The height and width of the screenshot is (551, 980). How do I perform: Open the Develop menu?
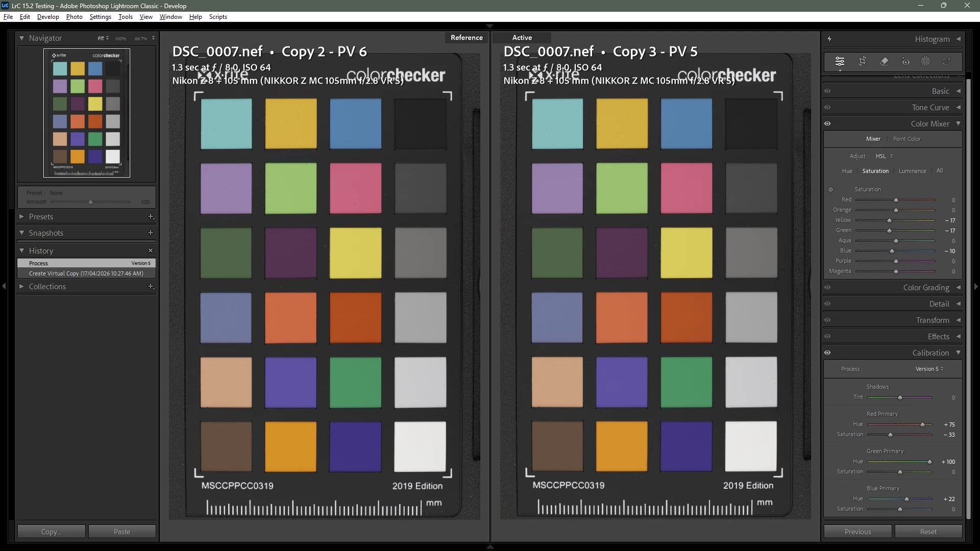tap(48, 17)
